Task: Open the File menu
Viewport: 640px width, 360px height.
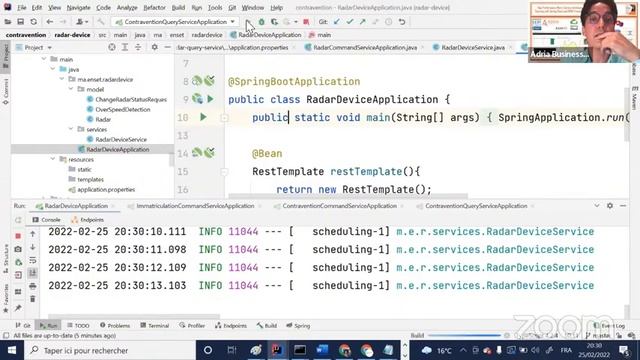Action: 21,7
